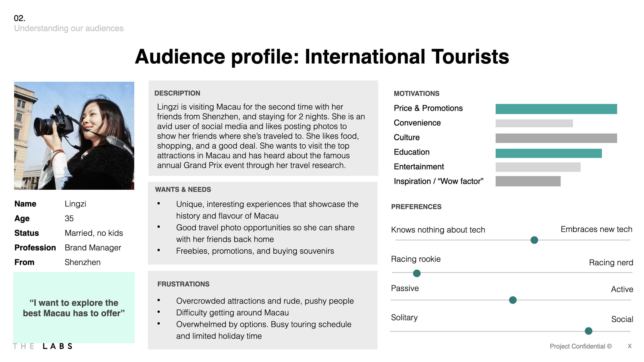644x362 pixels.
Task: Click the Lingzi tourist photo
Action: (74, 136)
